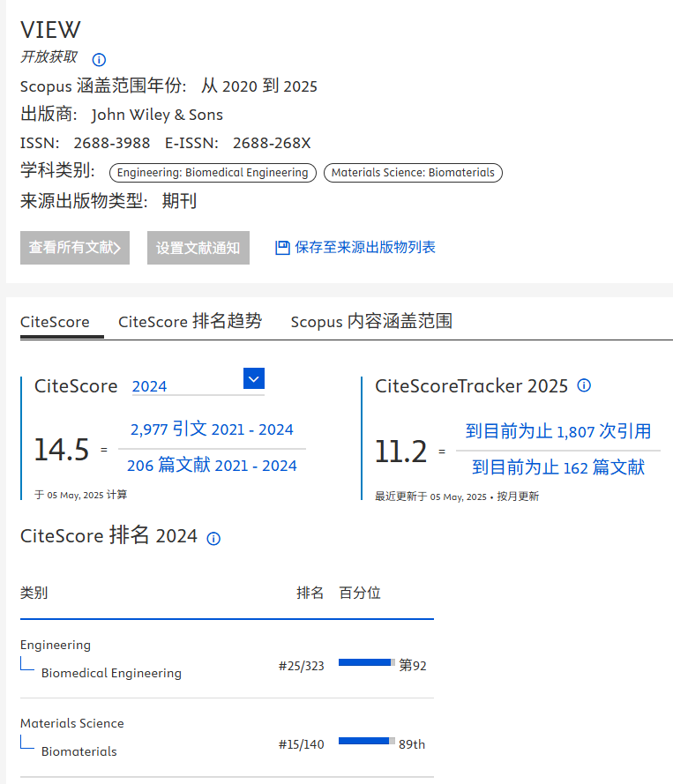Click the 百分位 column header
The height and width of the screenshot is (784, 673).
coord(360,593)
